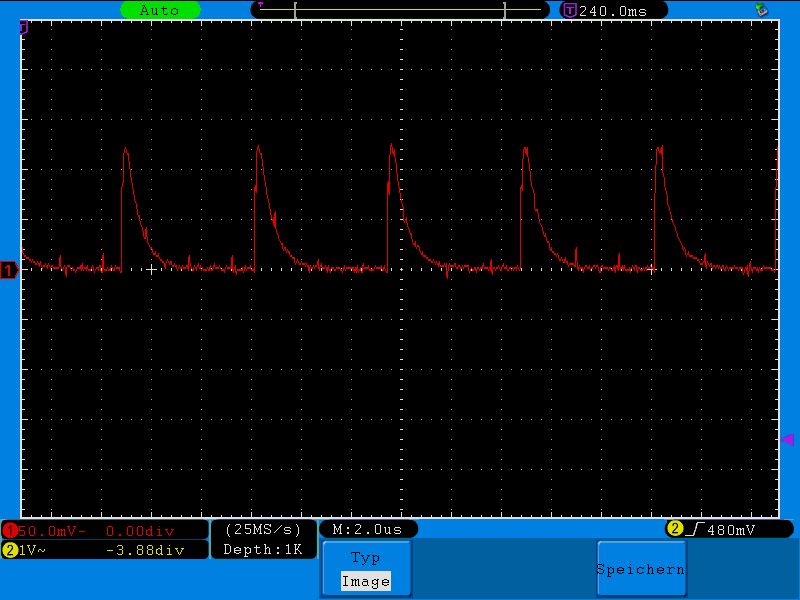Click the 480mV trigger level readout

click(730, 529)
